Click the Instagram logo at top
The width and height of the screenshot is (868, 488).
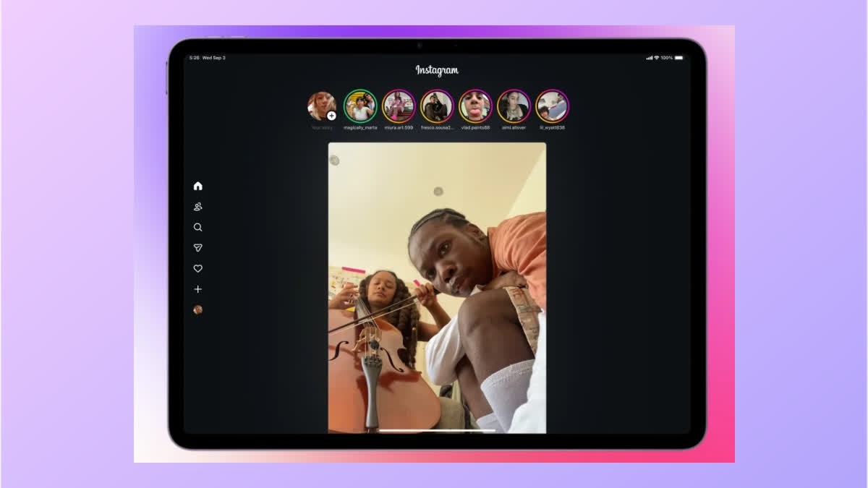click(x=437, y=70)
